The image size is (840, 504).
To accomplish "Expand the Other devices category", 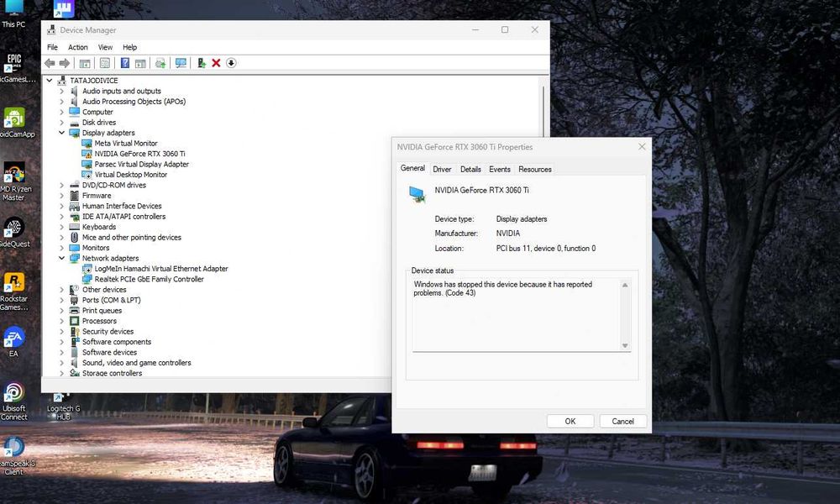I will [61, 290].
